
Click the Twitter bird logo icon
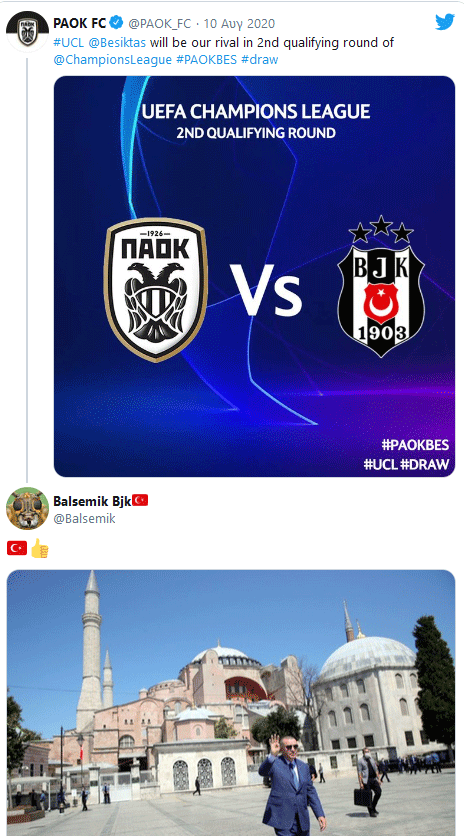pos(445,22)
